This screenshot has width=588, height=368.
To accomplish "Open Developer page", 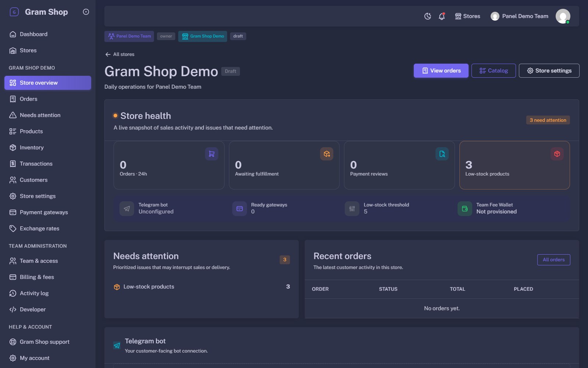I will (48, 309).
